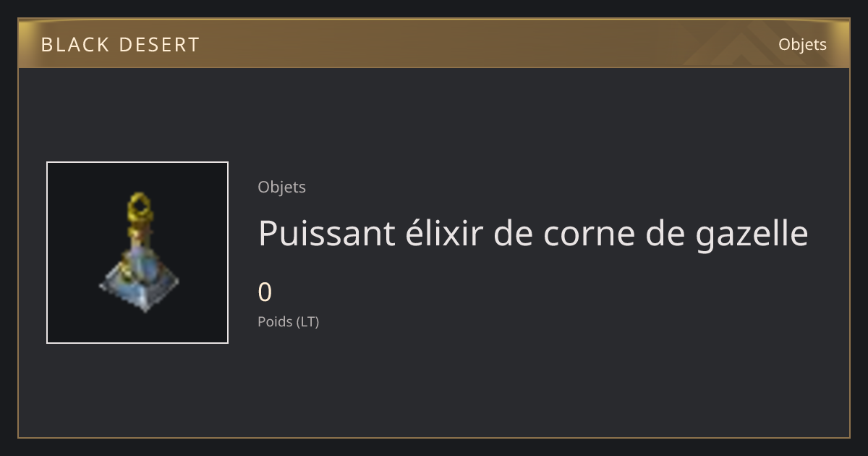
Task: Select the weight value 0
Action: 265,292
